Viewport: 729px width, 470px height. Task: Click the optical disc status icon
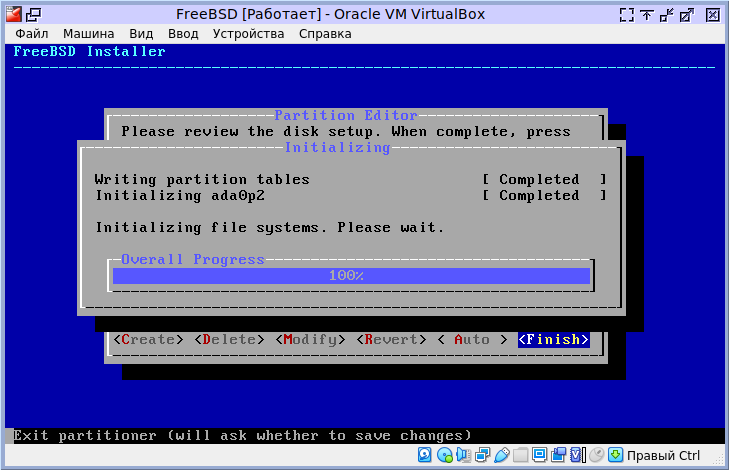click(x=444, y=455)
